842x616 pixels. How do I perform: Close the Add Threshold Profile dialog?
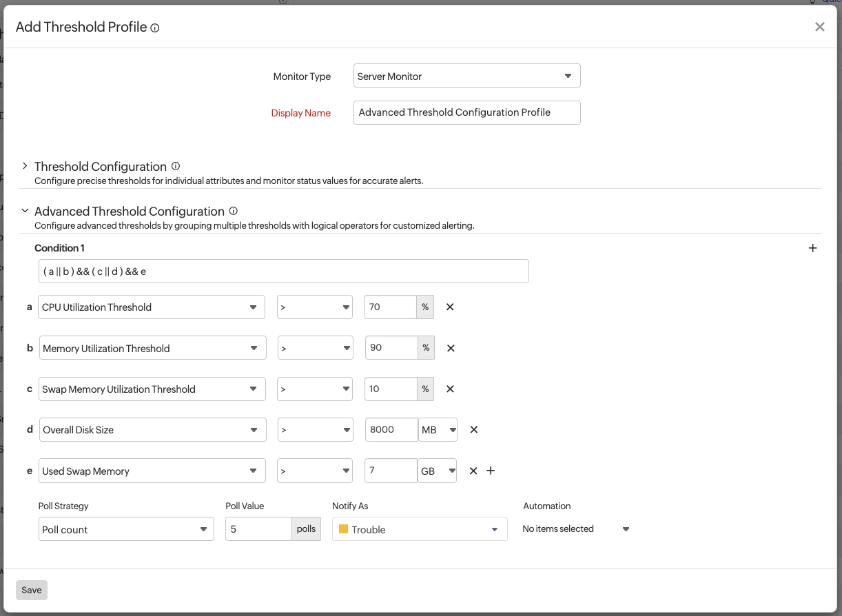coord(819,27)
